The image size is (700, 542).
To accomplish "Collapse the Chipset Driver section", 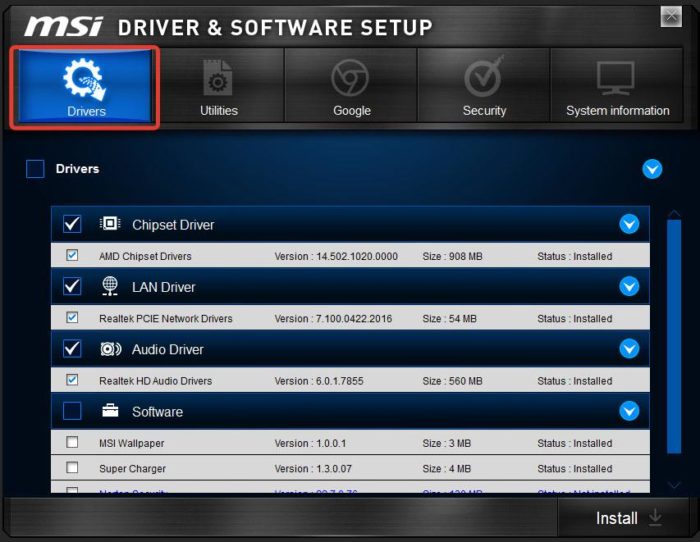I will 629,224.
